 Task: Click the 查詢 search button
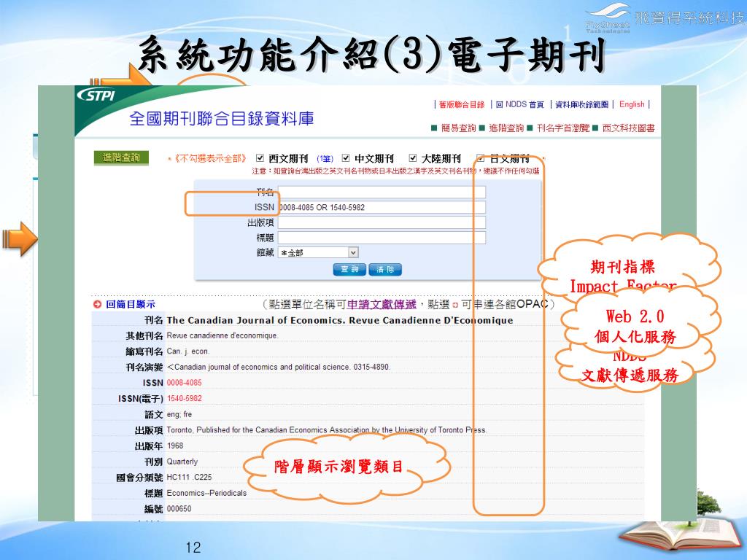pyautogui.click(x=349, y=270)
